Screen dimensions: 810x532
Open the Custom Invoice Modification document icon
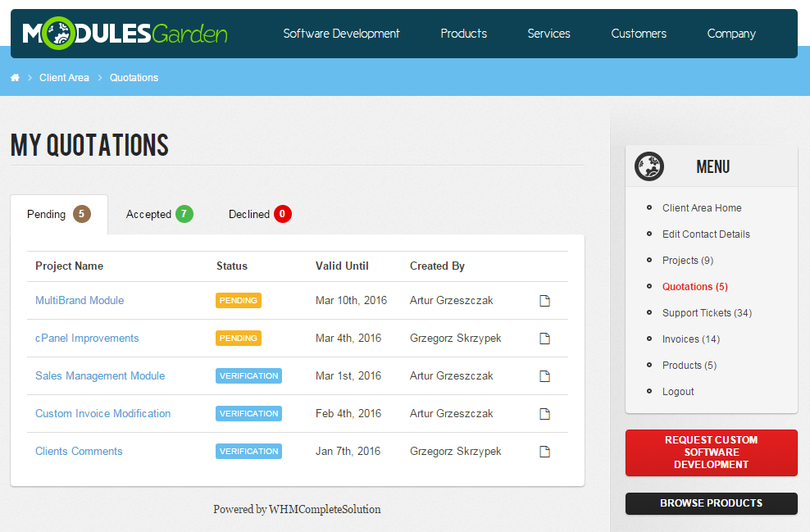544,414
